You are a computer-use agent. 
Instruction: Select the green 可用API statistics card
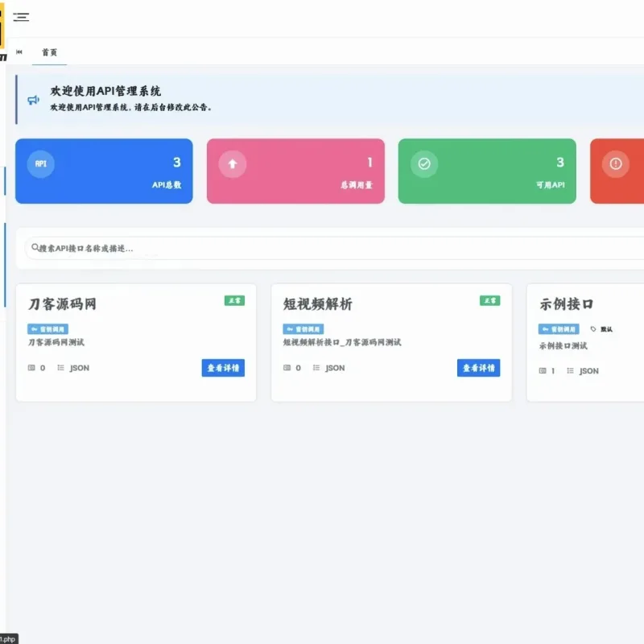[487, 171]
